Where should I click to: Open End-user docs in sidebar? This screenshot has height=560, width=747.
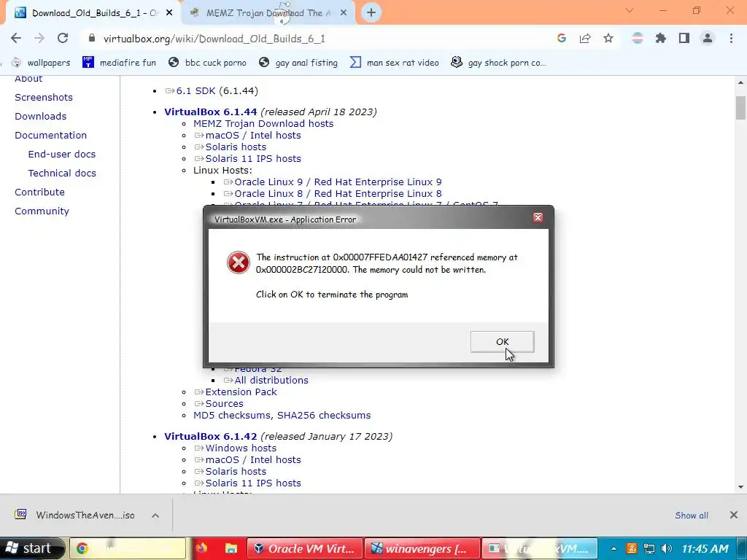point(62,155)
